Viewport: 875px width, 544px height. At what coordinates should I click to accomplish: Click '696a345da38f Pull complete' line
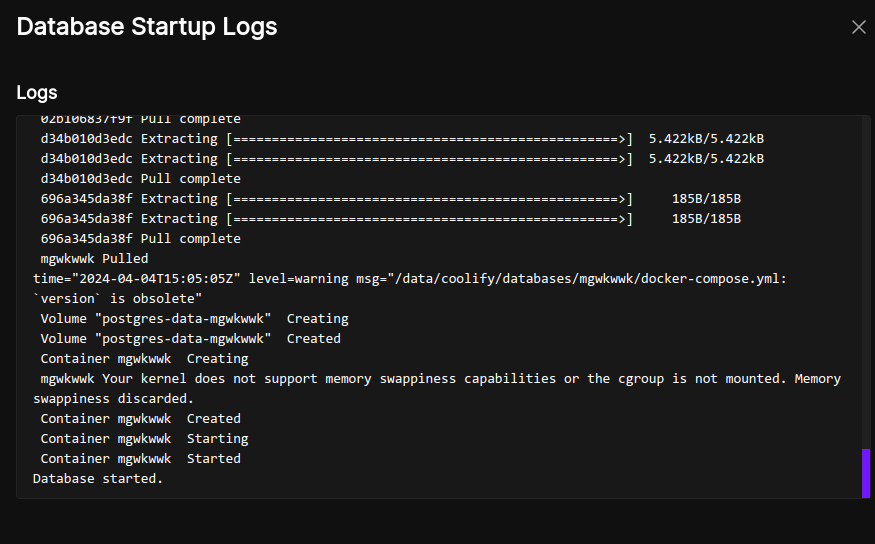tap(141, 239)
